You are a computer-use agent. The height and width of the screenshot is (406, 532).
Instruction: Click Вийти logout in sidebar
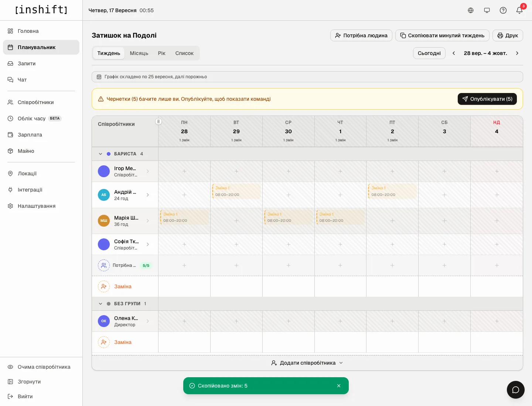pos(41,396)
